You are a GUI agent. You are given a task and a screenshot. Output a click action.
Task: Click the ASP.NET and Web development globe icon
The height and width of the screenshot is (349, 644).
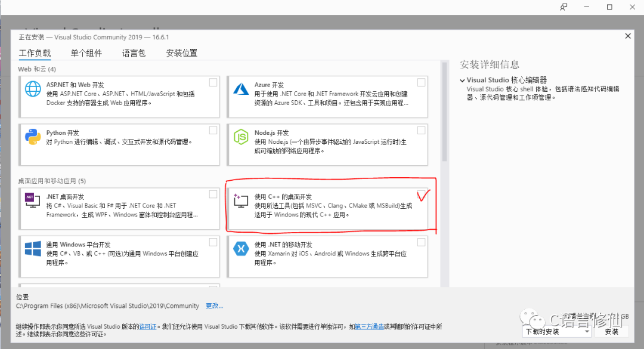tap(33, 89)
